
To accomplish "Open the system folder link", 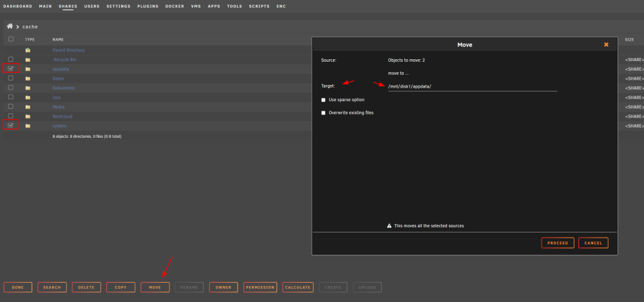I will (59, 126).
